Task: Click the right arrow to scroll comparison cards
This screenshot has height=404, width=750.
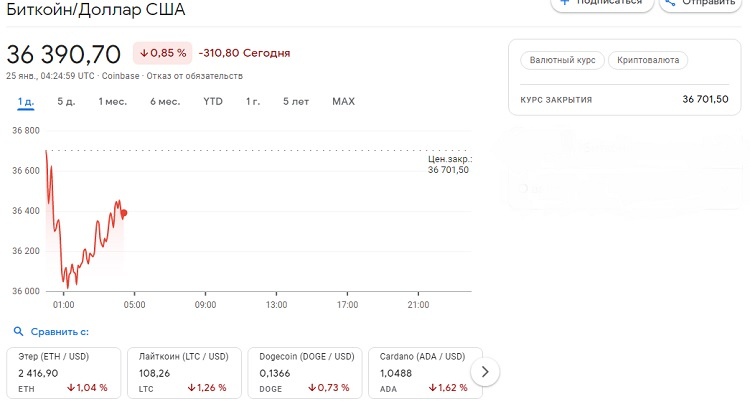Action: (x=485, y=372)
